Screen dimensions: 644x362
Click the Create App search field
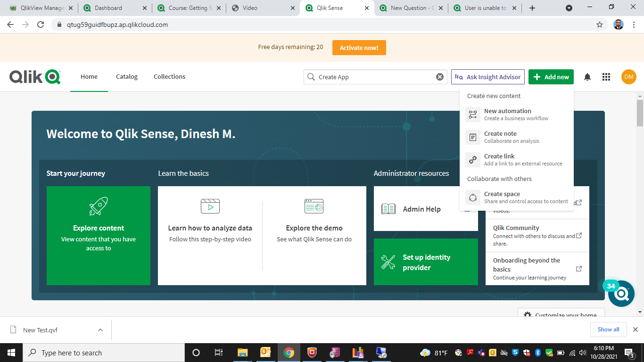tap(375, 77)
